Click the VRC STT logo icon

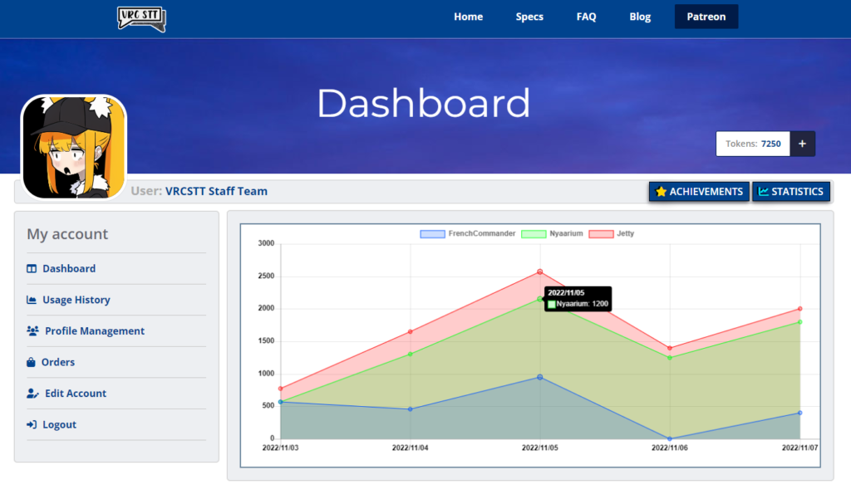point(141,18)
